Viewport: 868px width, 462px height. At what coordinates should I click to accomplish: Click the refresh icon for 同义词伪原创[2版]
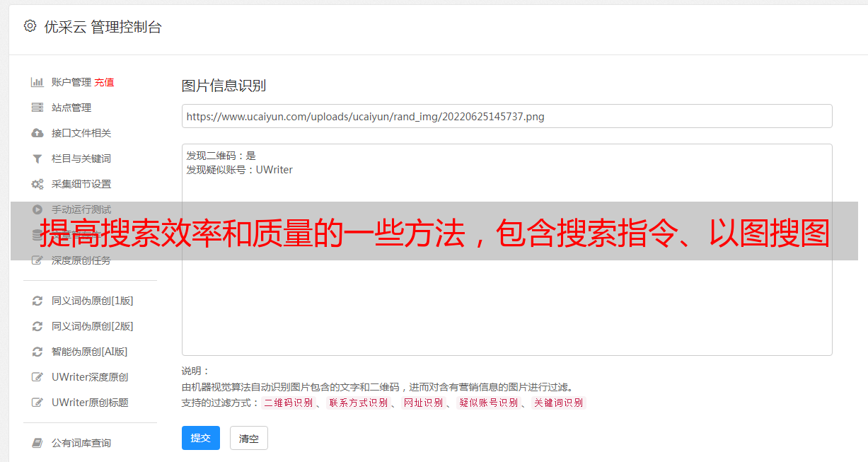(x=37, y=326)
